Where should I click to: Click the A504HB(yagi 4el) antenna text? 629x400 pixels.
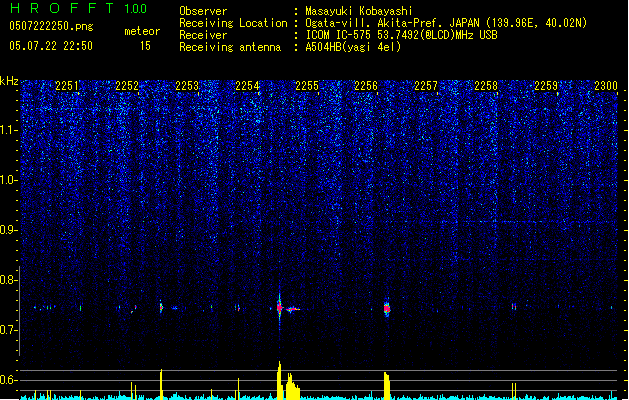353,47
